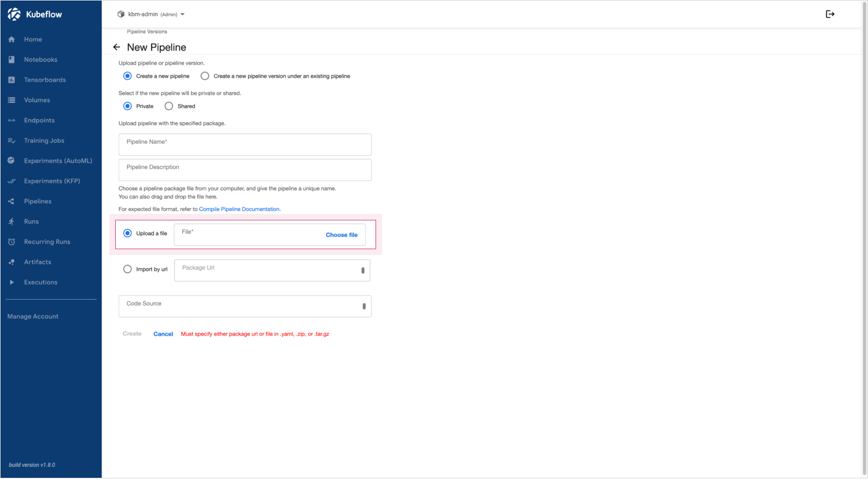Click the Artifacts bubbles icon
The image size is (868, 479).
point(11,262)
